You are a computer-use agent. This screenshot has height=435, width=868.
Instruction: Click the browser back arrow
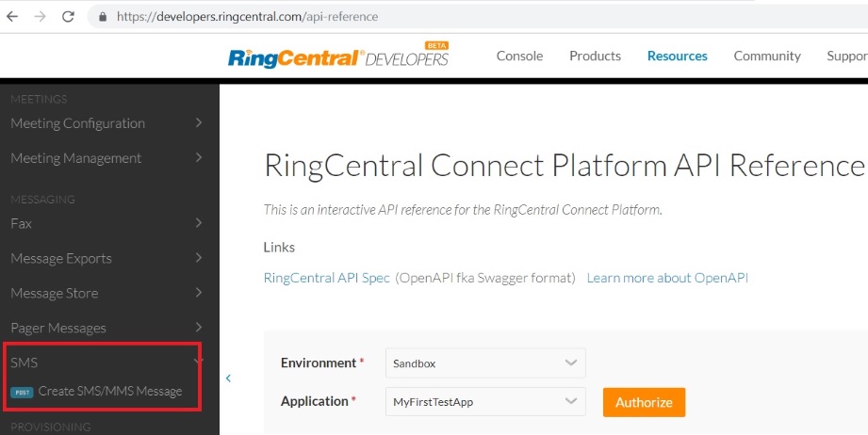pyautogui.click(x=12, y=17)
